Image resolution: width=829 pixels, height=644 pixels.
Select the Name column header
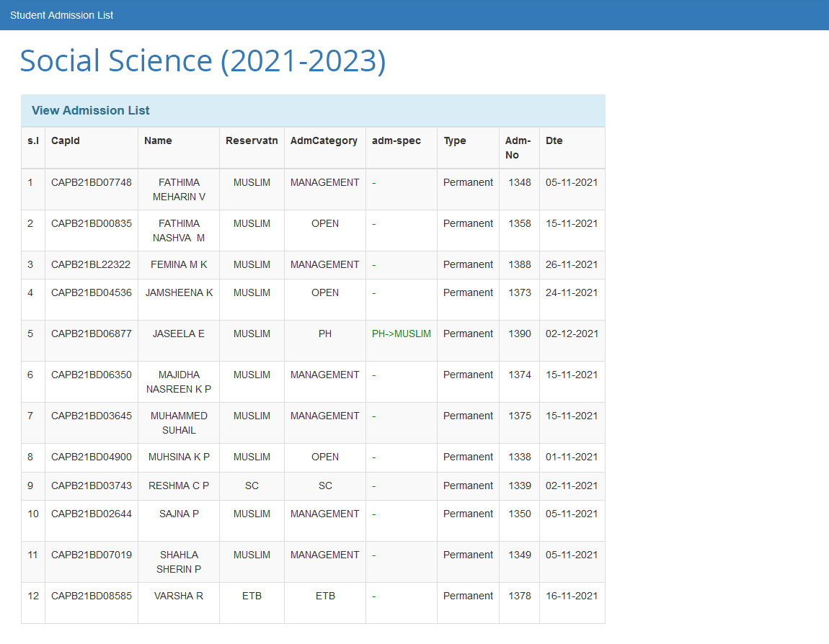(158, 140)
